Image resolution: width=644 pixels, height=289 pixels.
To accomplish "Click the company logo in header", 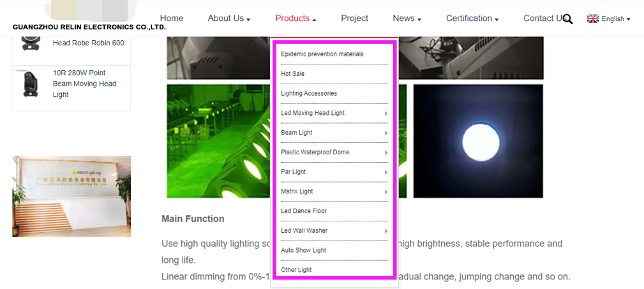I will [89, 17].
